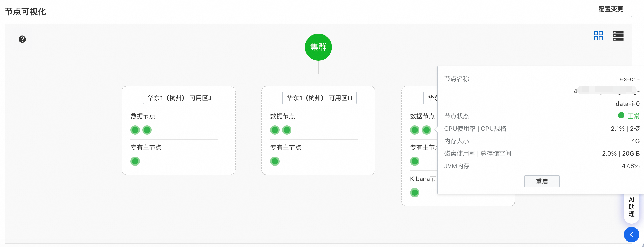This screenshot has width=644, height=247.
Task: Click the 配置变更 button
Action: [x=611, y=9]
